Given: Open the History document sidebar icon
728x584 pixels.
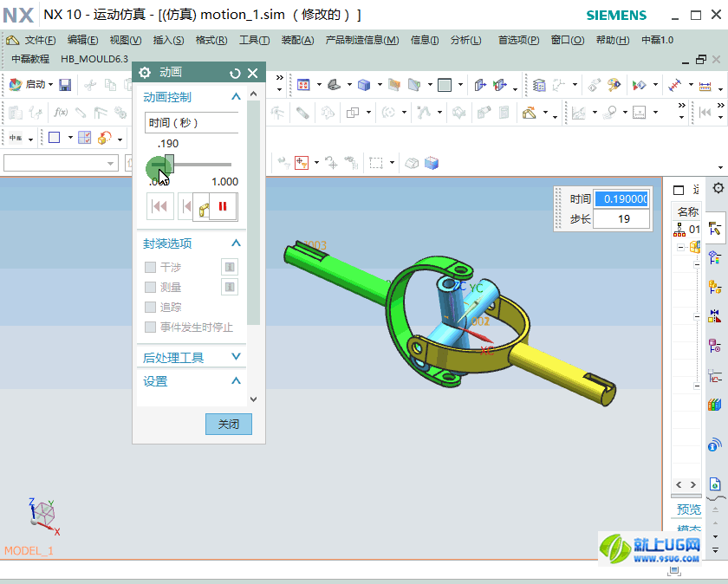Looking at the screenshot, I should point(715,483).
